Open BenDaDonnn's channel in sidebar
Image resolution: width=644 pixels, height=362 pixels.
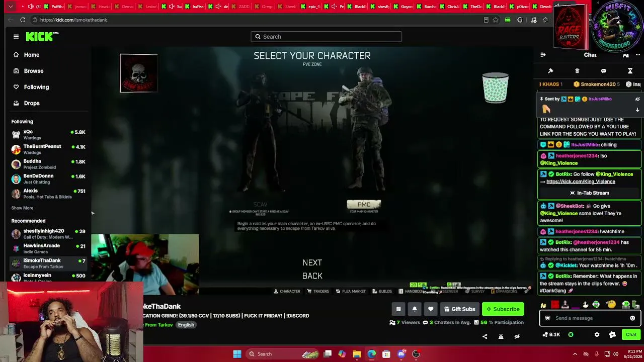[x=48, y=178]
